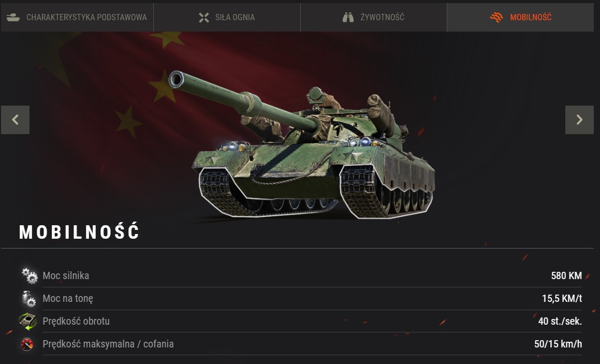Click the red speedometer Prędkość maksymalna icon
Screen dimensions: 600x364
pos(27,344)
